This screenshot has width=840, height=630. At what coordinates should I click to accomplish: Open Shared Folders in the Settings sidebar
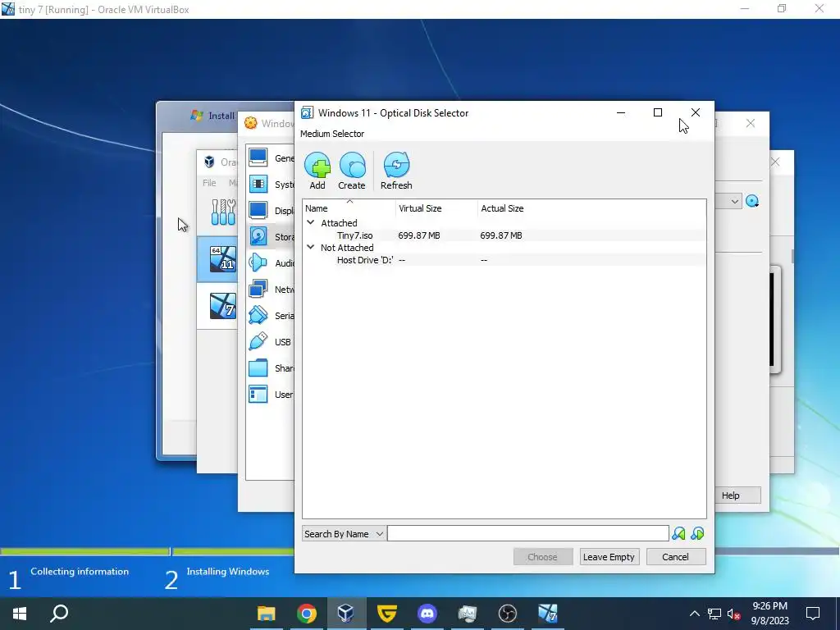coord(271,368)
